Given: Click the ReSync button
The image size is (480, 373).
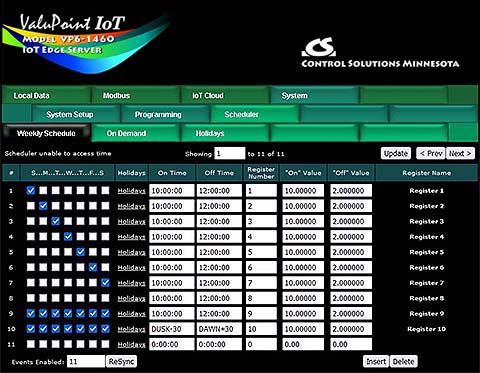Looking at the screenshot, I should click(121, 361).
